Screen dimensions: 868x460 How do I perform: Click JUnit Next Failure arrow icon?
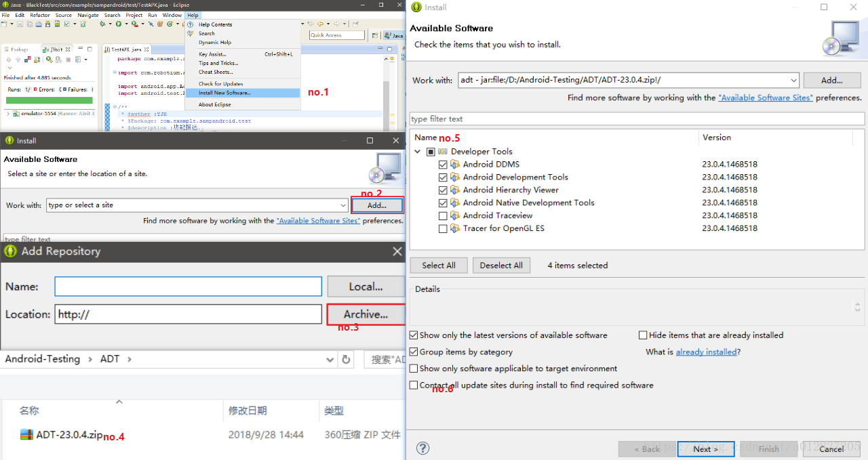(x=9, y=60)
